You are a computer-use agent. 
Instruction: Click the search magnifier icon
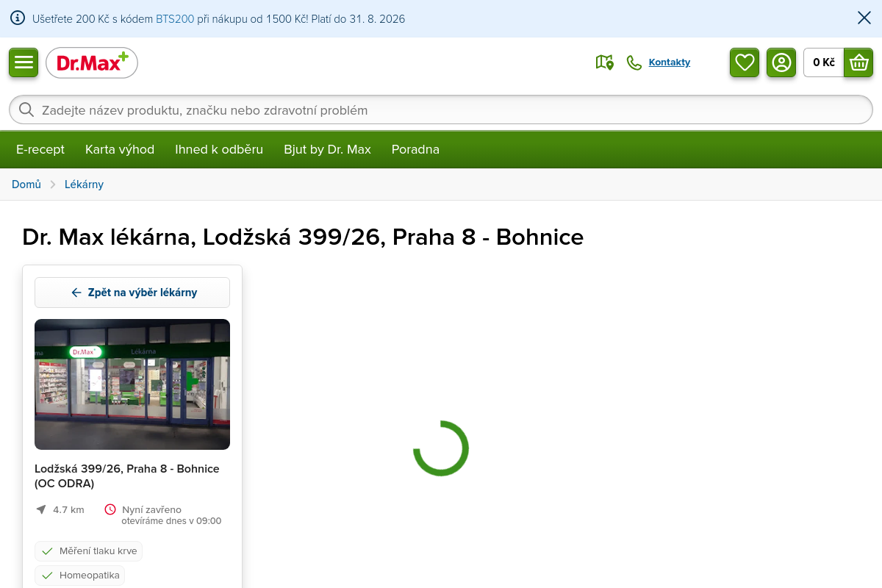[26, 110]
